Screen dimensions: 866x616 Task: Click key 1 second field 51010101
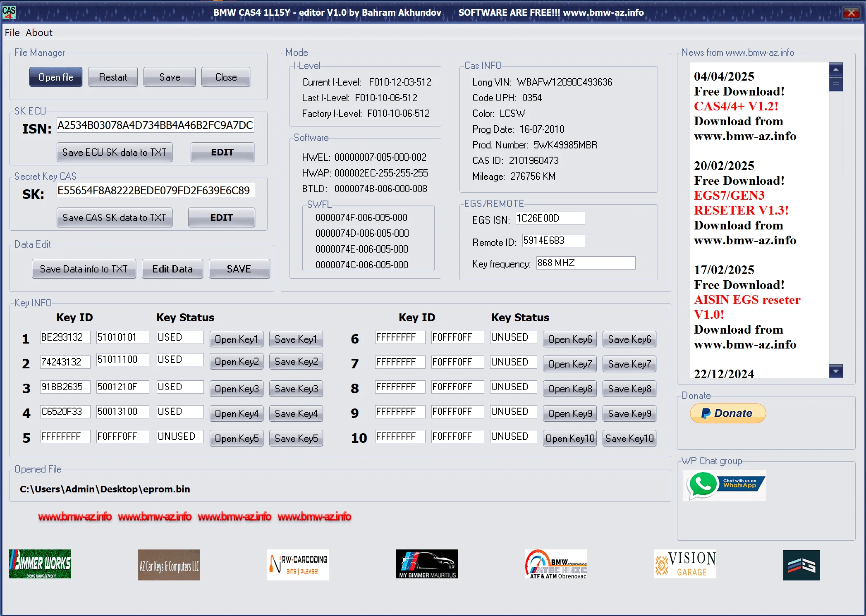click(122, 337)
